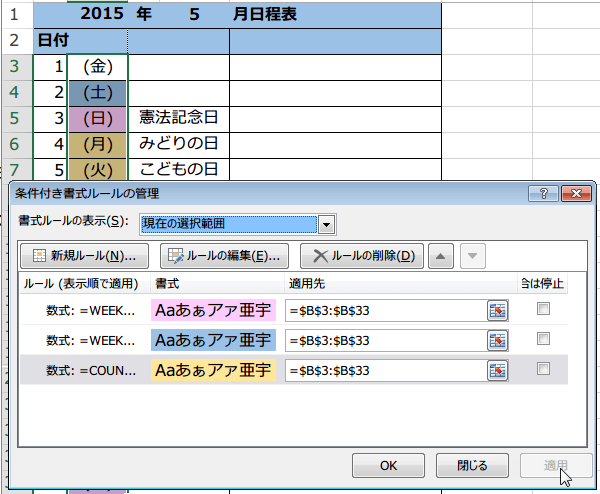This screenshot has height=494, width=600.
Task: Click row 2 header in spreadsheet
Action: tap(15, 41)
